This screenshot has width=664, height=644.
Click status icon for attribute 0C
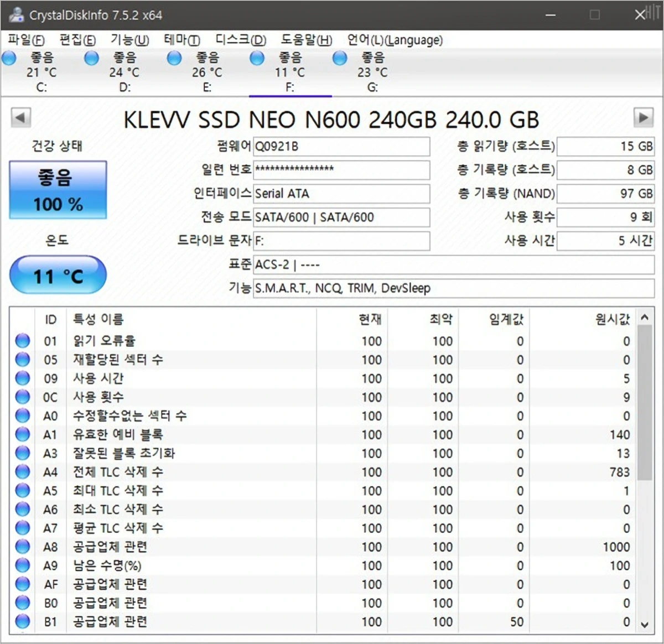23,397
